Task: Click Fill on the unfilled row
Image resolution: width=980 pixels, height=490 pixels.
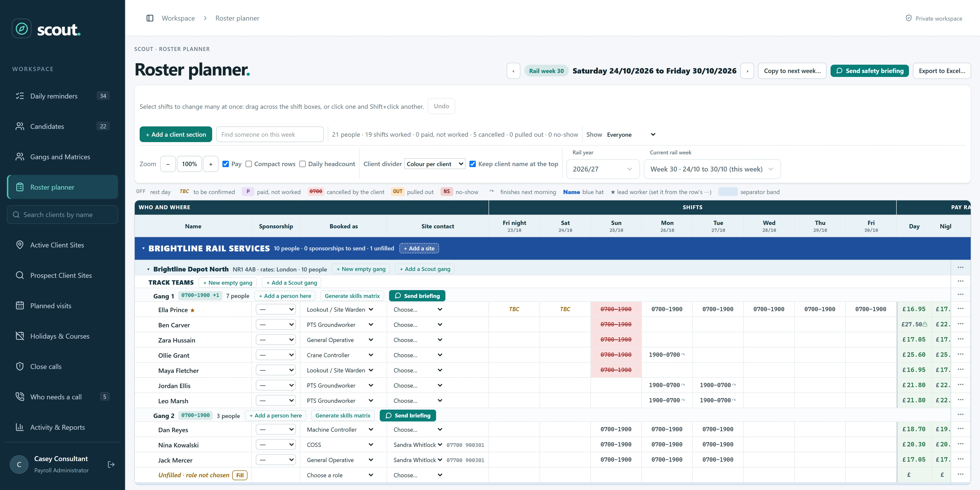Action: pyautogui.click(x=240, y=475)
